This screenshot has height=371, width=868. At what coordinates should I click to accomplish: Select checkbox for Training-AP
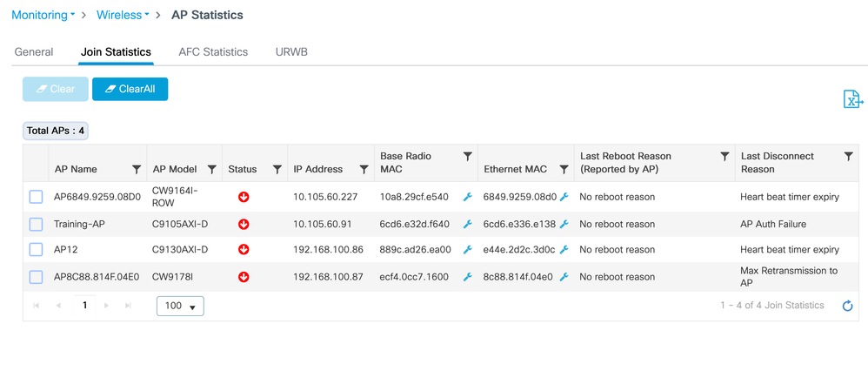click(x=36, y=224)
